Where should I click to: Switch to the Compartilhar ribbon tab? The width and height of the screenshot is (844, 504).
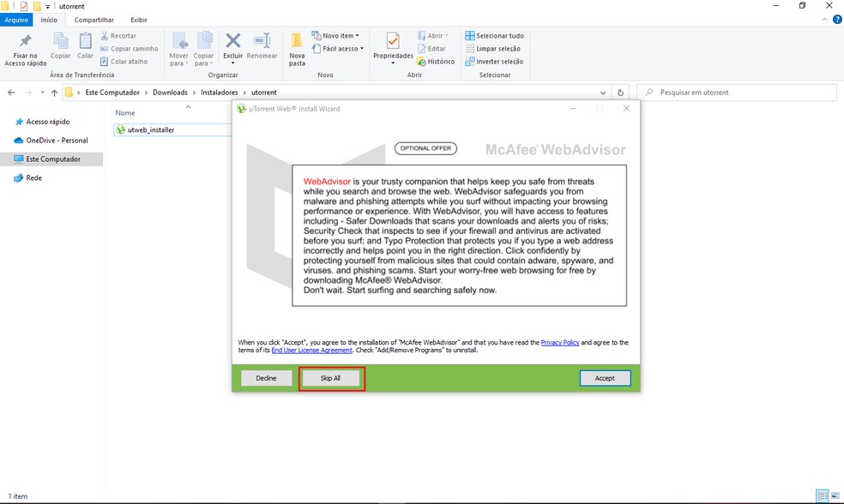[x=93, y=20]
